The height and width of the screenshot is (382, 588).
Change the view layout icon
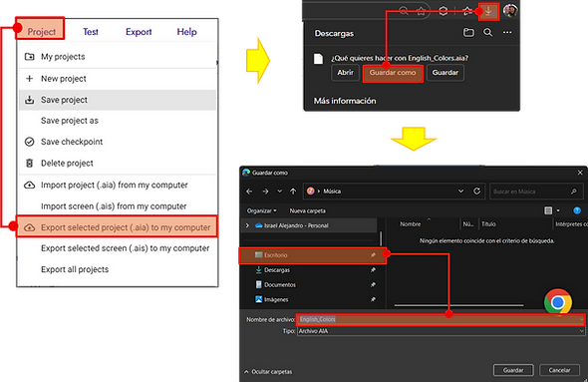tap(548, 210)
